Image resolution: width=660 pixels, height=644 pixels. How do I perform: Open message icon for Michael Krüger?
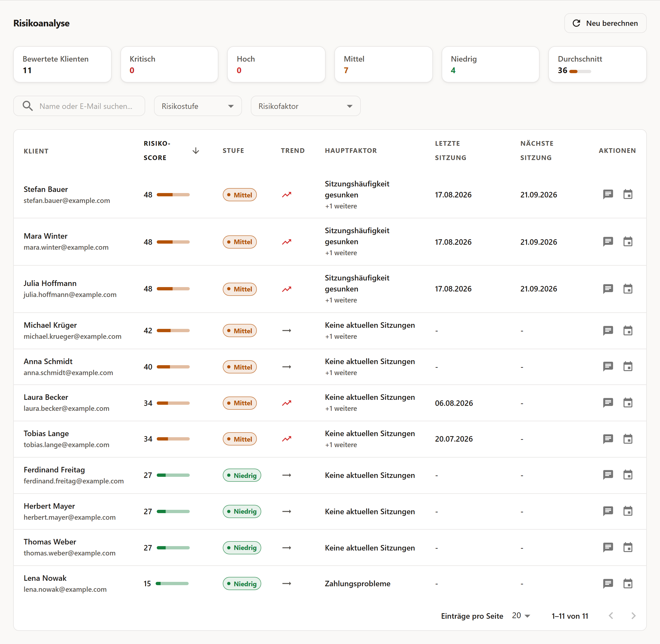pyautogui.click(x=608, y=331)
